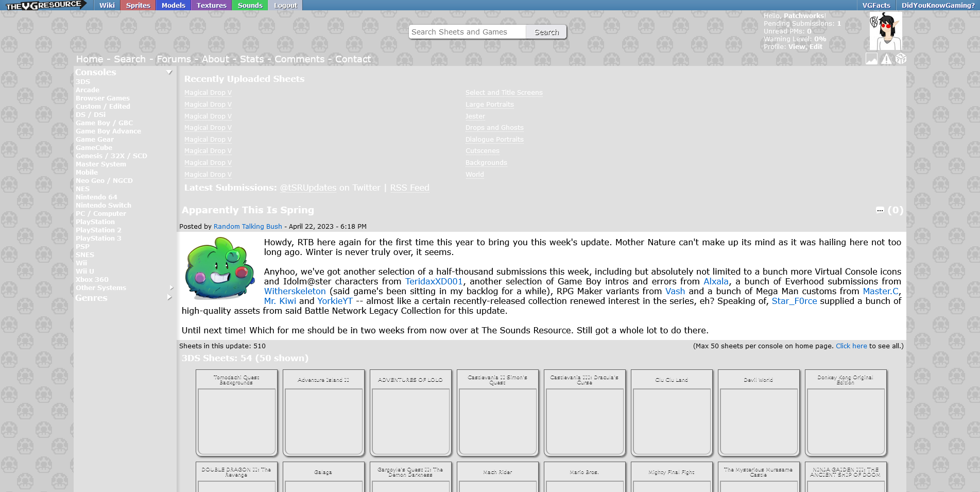Open Dialogue Portraits sheet link
The image size is (980, 492).
pyautogui.click(x=494, y=140)
